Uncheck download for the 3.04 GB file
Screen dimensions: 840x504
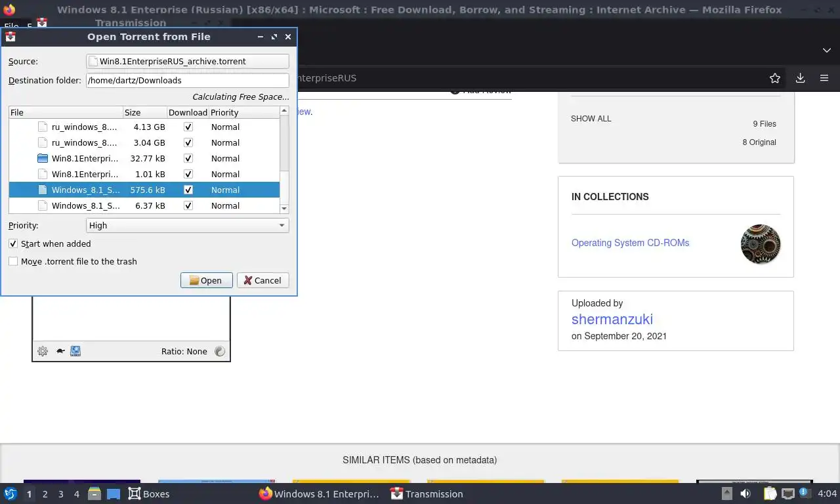click(188, 142)
